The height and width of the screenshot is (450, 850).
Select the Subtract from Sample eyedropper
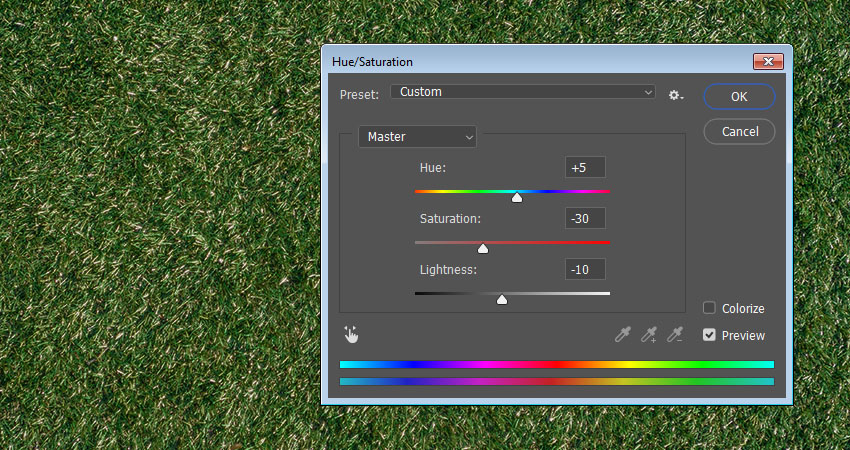675,334
